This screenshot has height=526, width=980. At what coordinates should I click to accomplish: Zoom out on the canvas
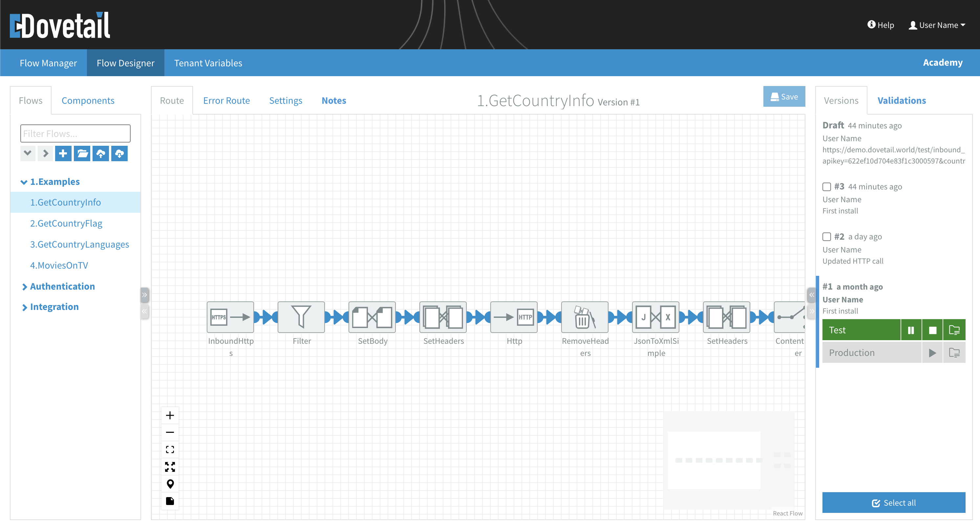[x=170, y=432]
